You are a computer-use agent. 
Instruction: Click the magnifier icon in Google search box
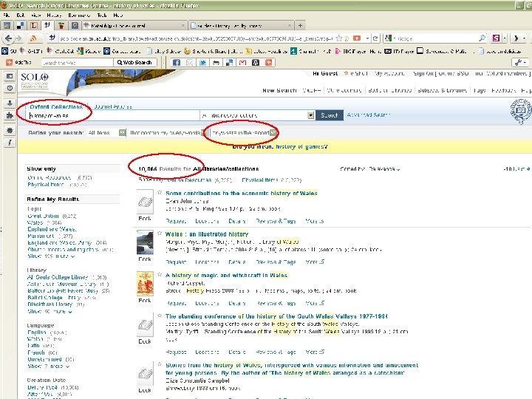tap(482, 38)
